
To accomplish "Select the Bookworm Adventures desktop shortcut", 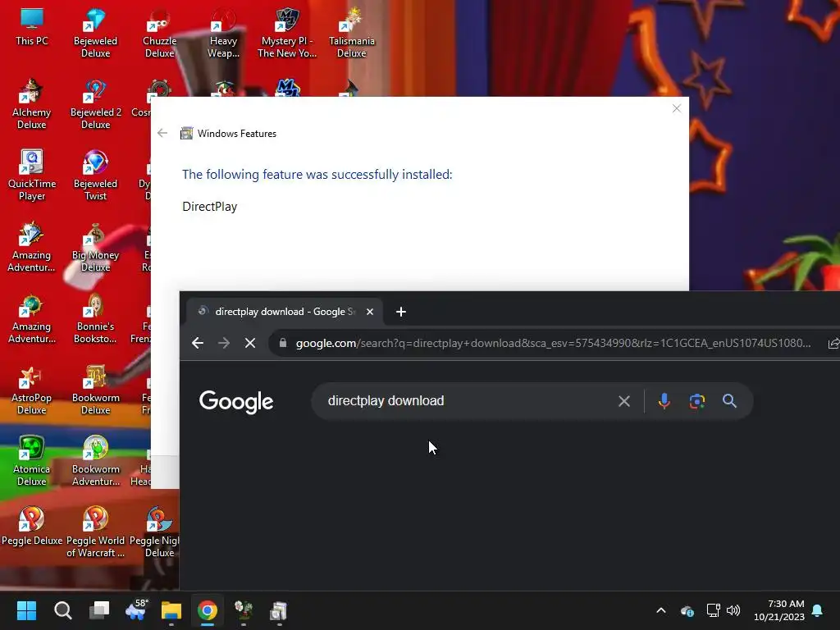I will click(95, 461).
